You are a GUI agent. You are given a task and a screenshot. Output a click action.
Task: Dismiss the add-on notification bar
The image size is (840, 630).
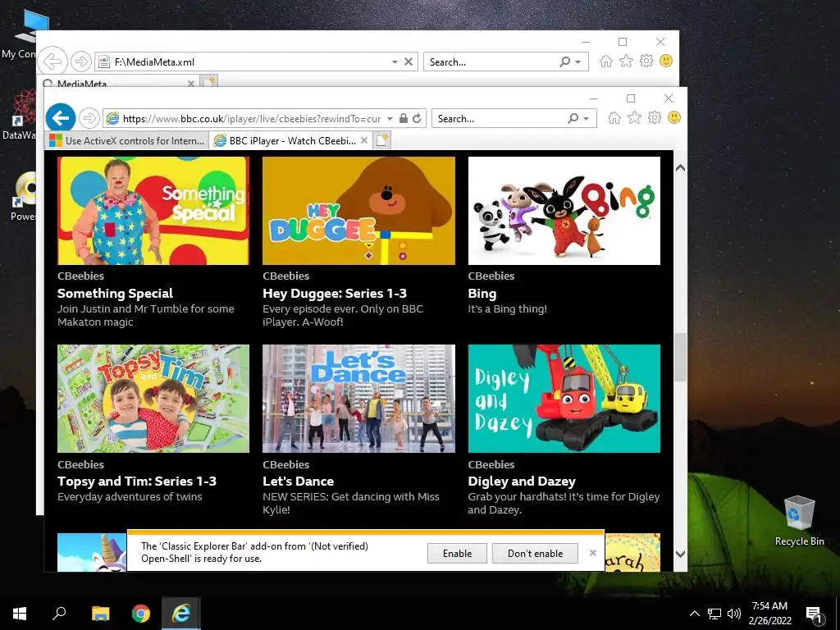(592, 553)
